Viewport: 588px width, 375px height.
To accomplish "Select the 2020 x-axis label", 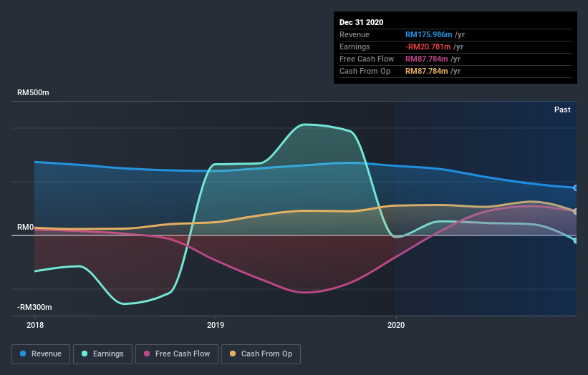I will coord(396,325).
